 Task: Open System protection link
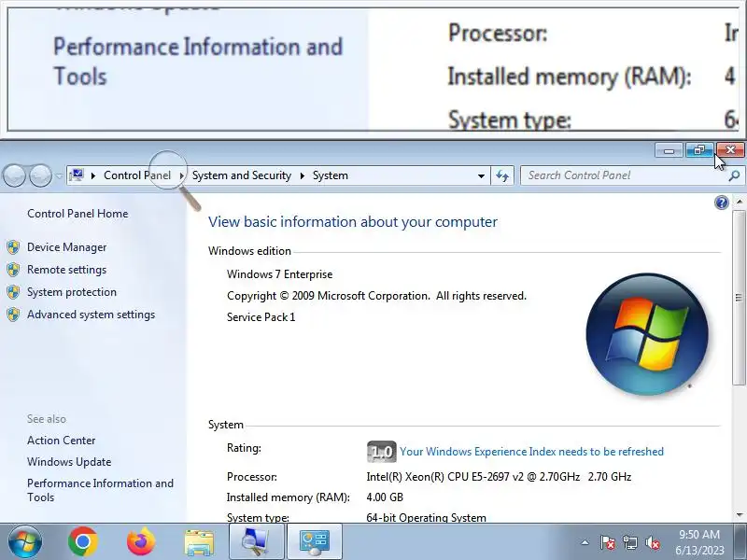(72, 292)
